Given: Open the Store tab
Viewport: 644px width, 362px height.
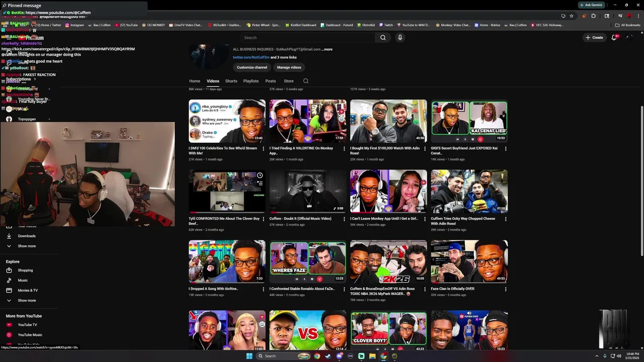Looking at the screenshot, I should [289, 81].
